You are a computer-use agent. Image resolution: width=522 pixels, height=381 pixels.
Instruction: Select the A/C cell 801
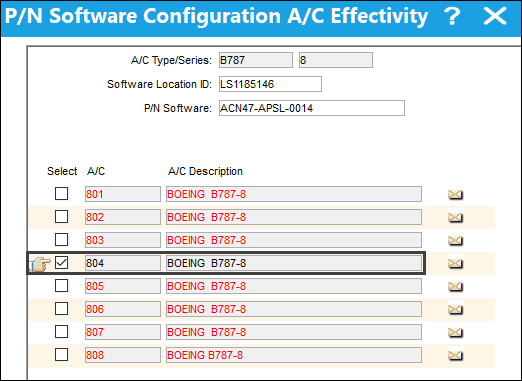click(123, 194)
